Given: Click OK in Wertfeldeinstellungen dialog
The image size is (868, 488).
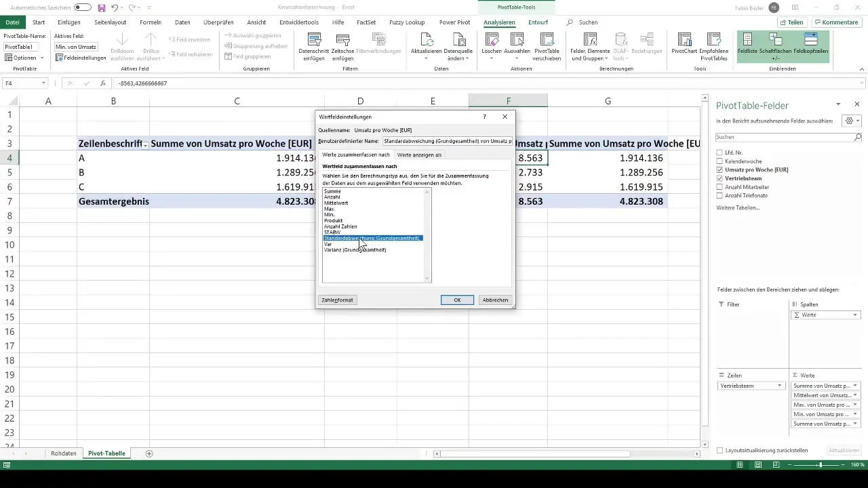Looking at the screenshot, I should (x=457, y=300).
